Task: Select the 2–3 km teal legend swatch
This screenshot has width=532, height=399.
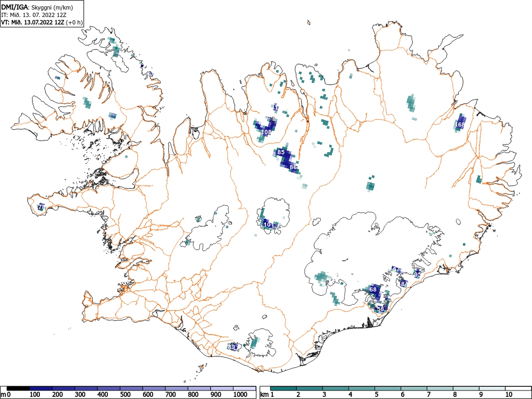Action: pos(310,388)
